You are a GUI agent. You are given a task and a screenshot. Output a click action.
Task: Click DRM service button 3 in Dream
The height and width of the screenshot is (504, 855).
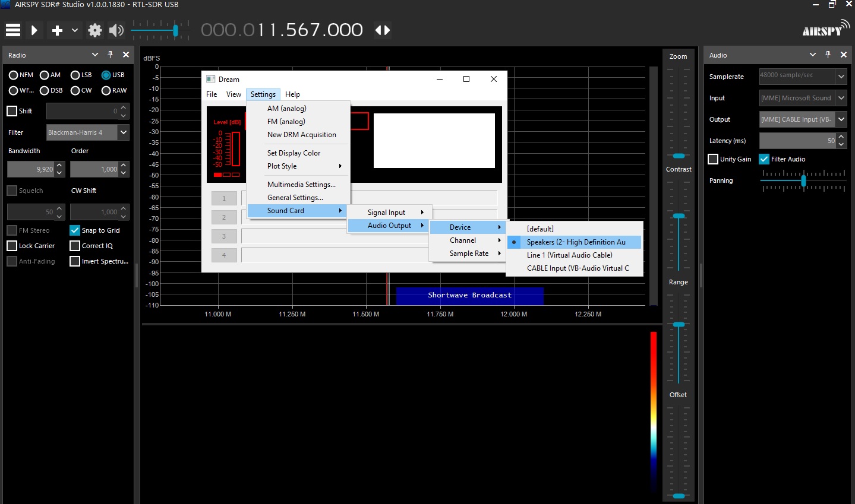pos(224,236)
